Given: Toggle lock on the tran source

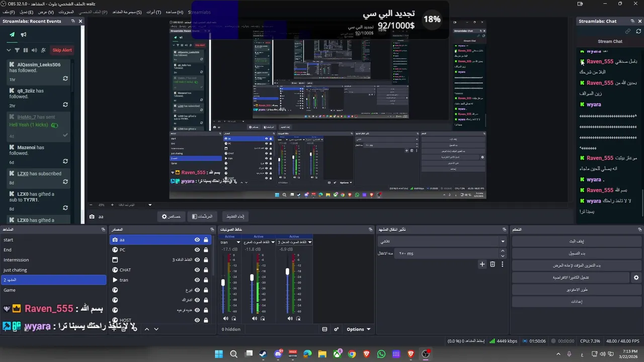Looking at the screenshot, I should click(206, 280).
